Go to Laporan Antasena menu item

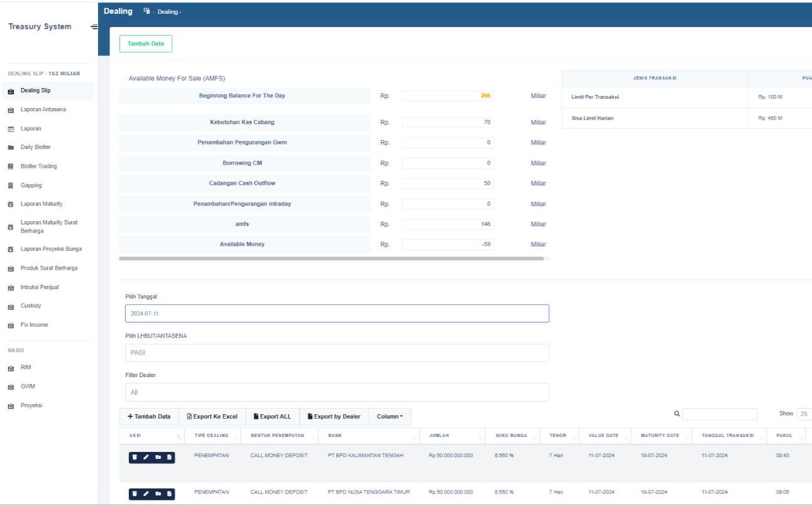click(x=43, y=109)
